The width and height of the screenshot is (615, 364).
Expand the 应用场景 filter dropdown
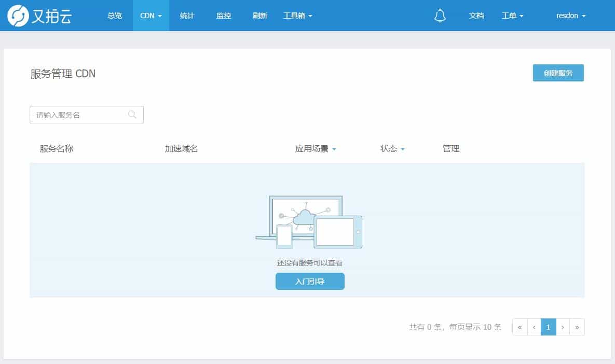tap(315, 148)
